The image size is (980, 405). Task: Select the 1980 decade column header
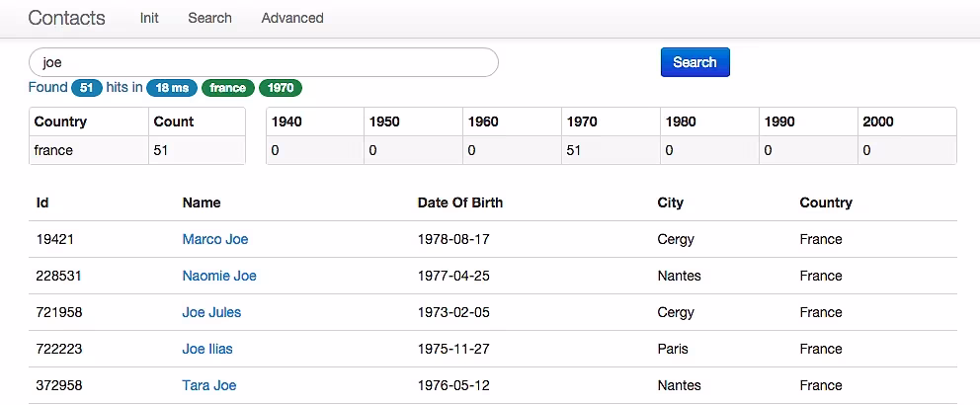point(681,121)
